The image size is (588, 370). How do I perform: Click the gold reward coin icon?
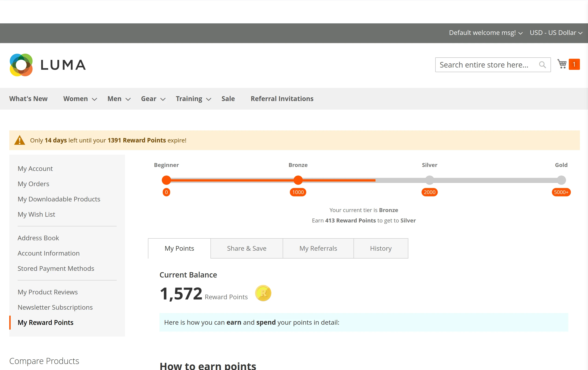point(263,293)
